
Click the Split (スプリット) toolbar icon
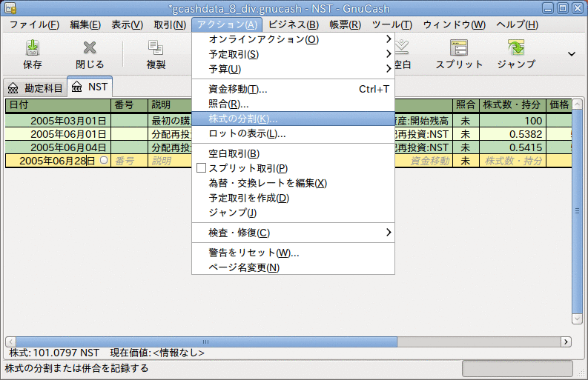[459, 48]
